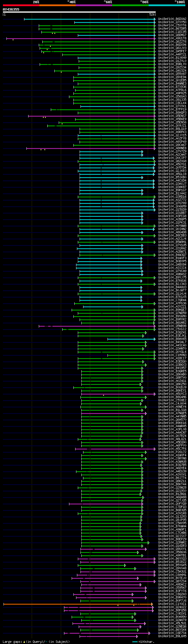Screen dimensions: 188x644
Task: Select the UniRef100_Q2JY15 label
Action: (172, 135)
